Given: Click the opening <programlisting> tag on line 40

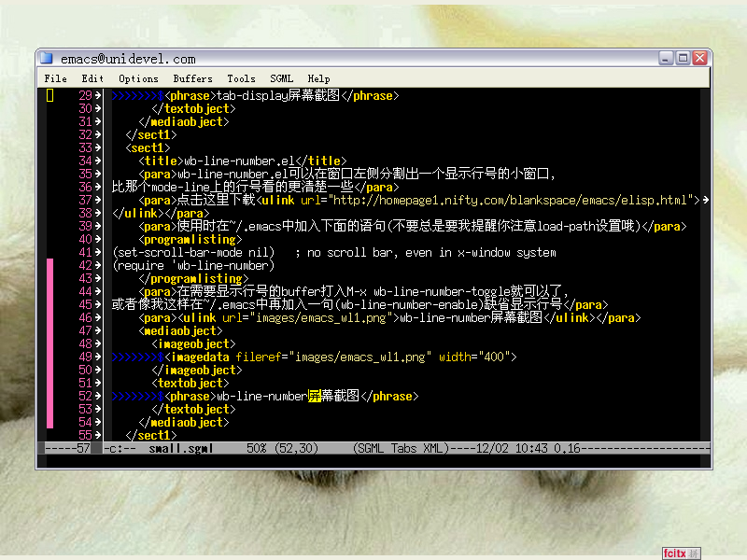Looking at the screenshot, I should (190, 240).
